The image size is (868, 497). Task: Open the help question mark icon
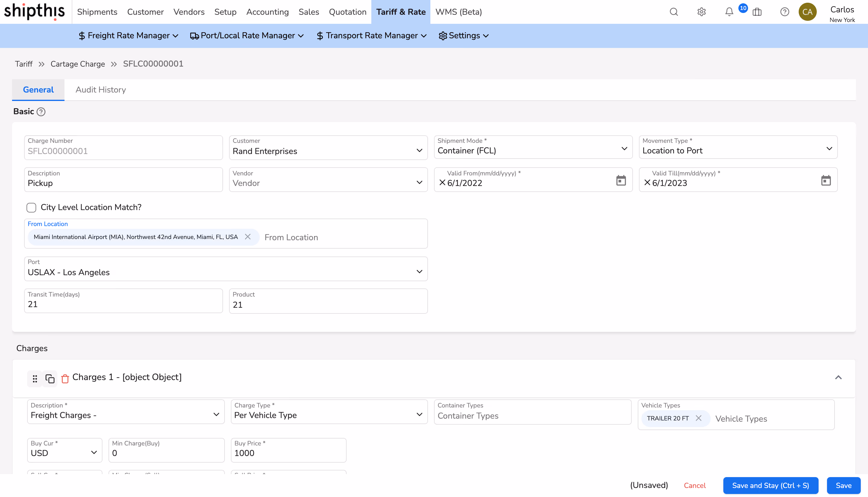click(785, 12)
